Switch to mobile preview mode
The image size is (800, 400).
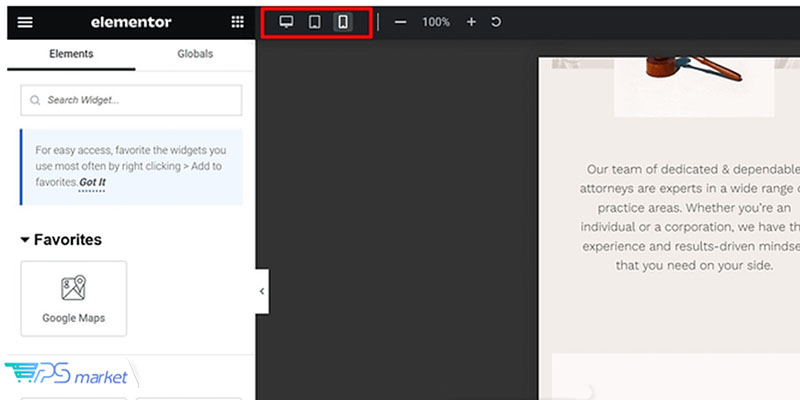(x=343, y=22)
